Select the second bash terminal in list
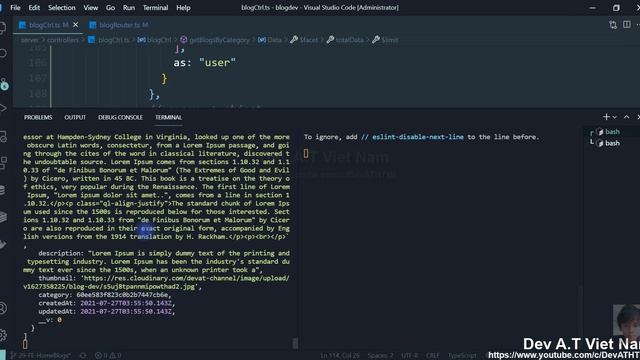 coord(609,143)
